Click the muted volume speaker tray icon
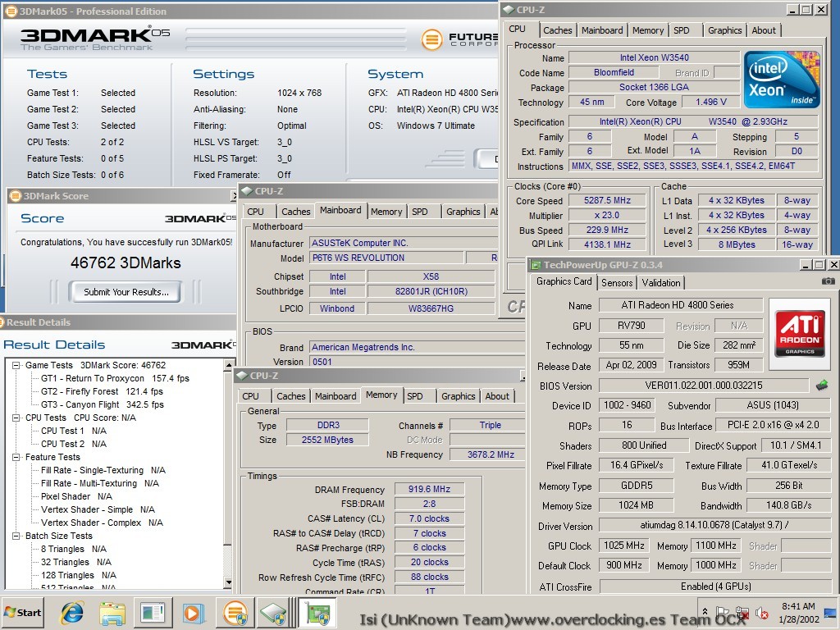The image size is (840, 630). click(x=761, y=612)
